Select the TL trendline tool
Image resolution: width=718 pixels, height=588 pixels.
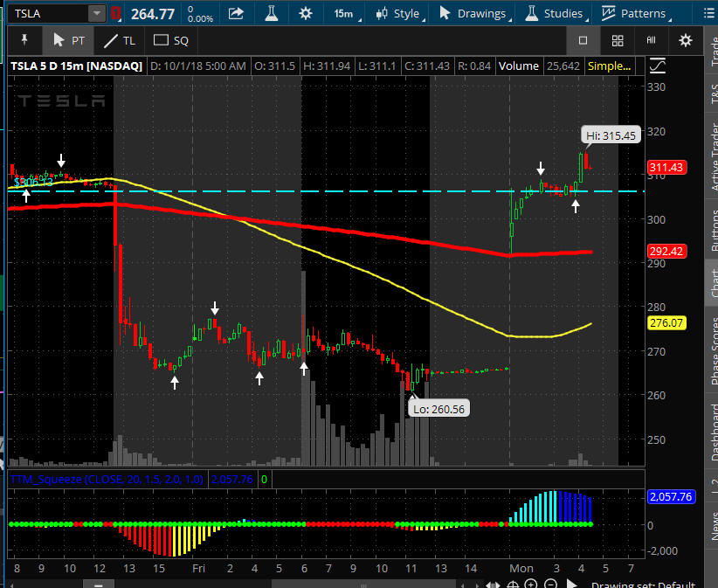point(120,40)
